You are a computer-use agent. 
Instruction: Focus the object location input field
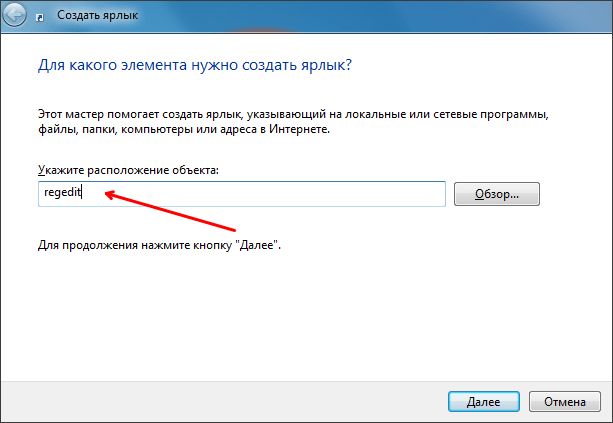[x=242, y=194]
